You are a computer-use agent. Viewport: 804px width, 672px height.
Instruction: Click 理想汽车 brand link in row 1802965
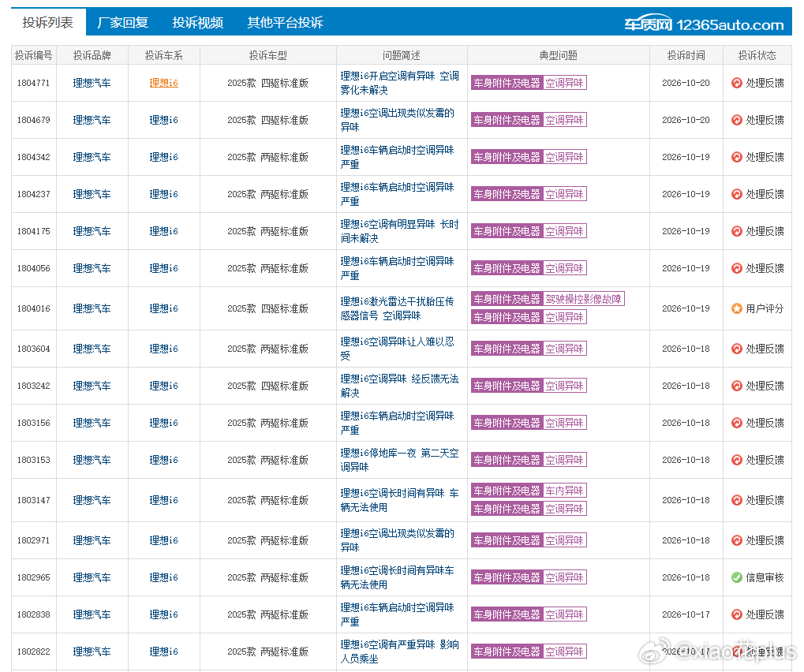92,577
